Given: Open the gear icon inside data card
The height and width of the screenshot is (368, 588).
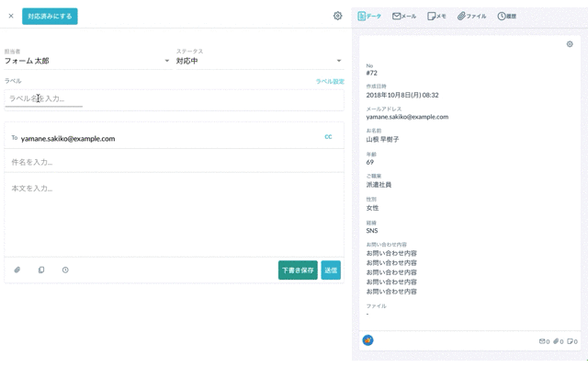Looking at the screenshot, I should coord(570,44).
